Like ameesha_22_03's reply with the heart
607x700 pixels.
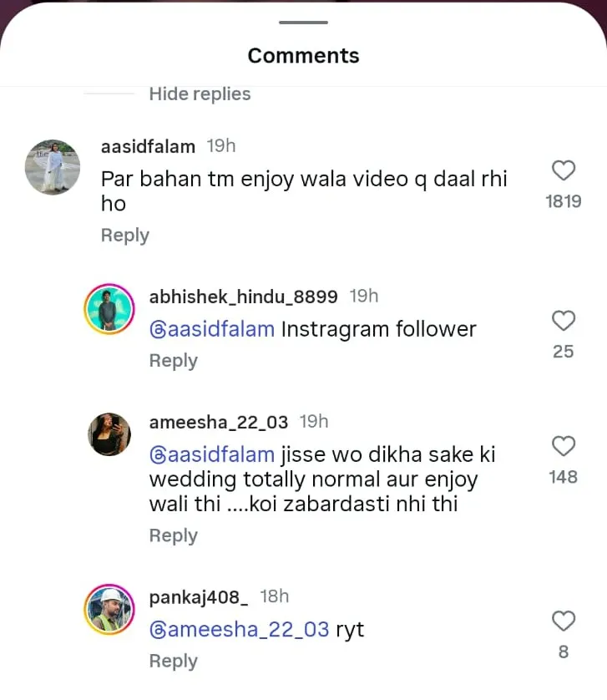pyautogui.click(x=564, y=446)
